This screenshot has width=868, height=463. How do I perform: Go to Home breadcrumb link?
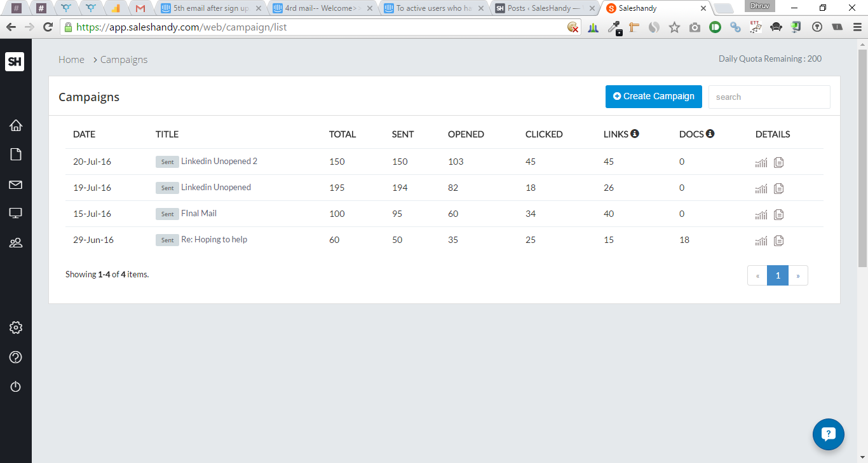pos(71,59)
